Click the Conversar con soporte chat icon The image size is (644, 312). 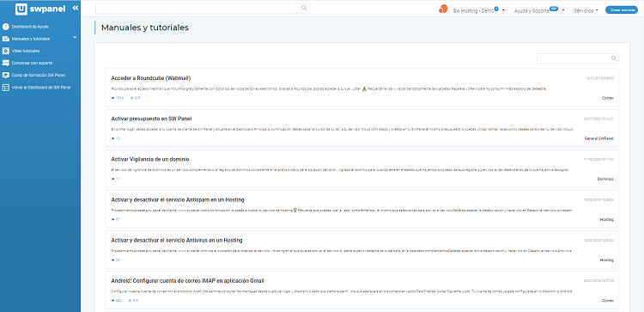tap(6, 63)
